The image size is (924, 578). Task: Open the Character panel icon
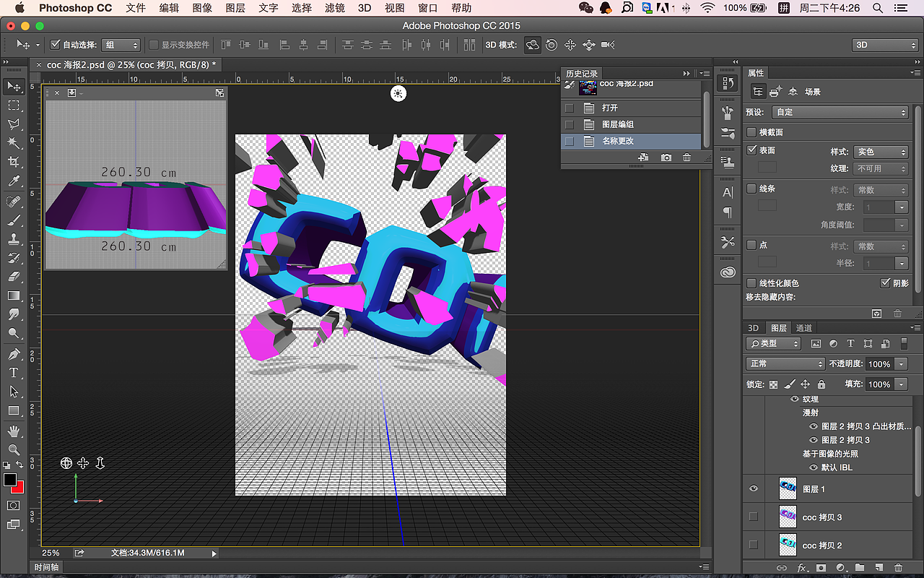click(728, 192)
